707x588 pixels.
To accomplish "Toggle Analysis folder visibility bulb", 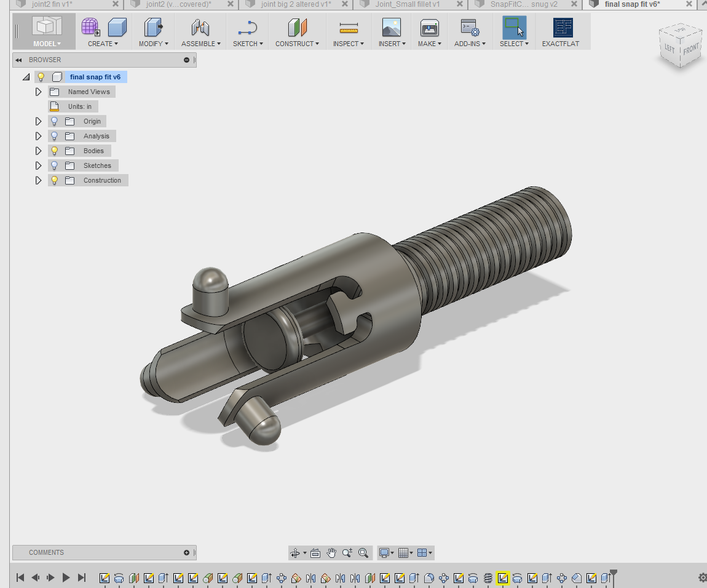I will pos(54,136).
